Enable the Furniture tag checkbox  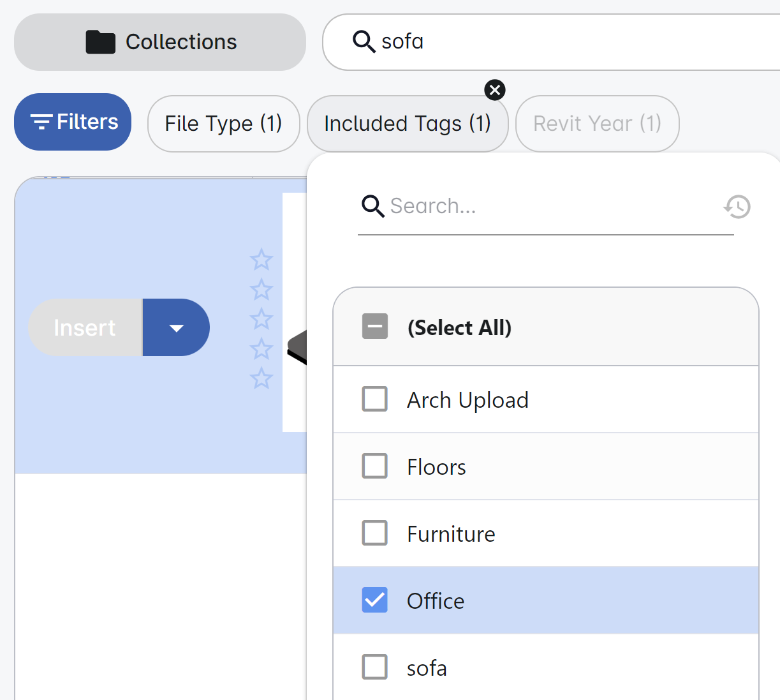point(375,533)
